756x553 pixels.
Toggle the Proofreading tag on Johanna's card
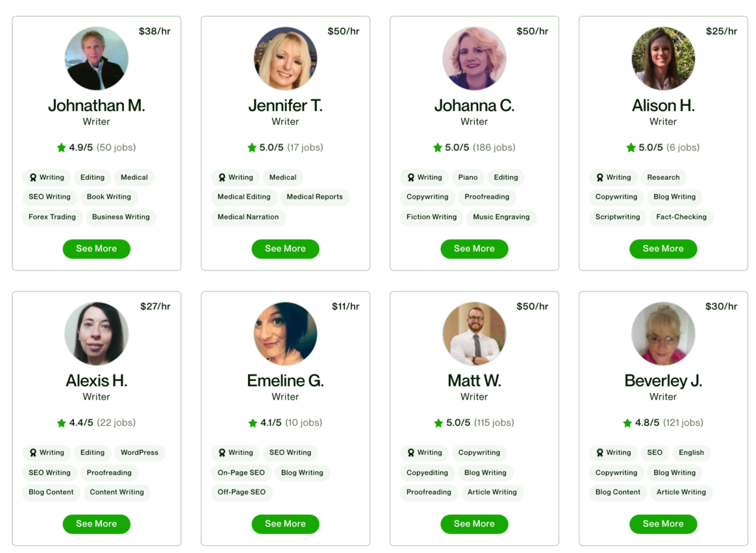487,197
